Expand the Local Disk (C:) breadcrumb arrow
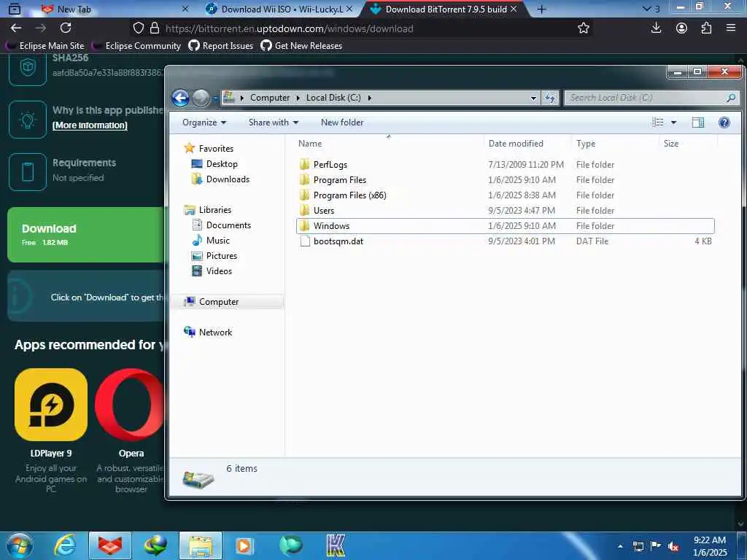747x560 pixels. click(369, 98)
